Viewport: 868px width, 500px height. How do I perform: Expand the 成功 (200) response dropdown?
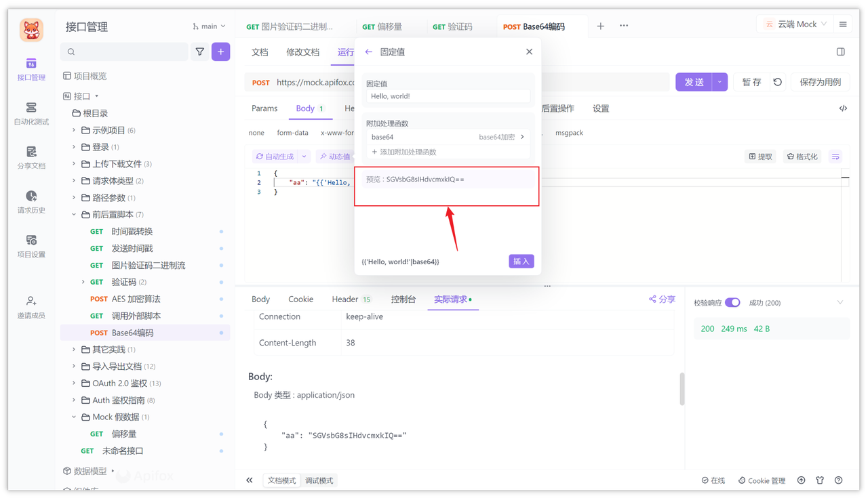(x=840, y=303)
